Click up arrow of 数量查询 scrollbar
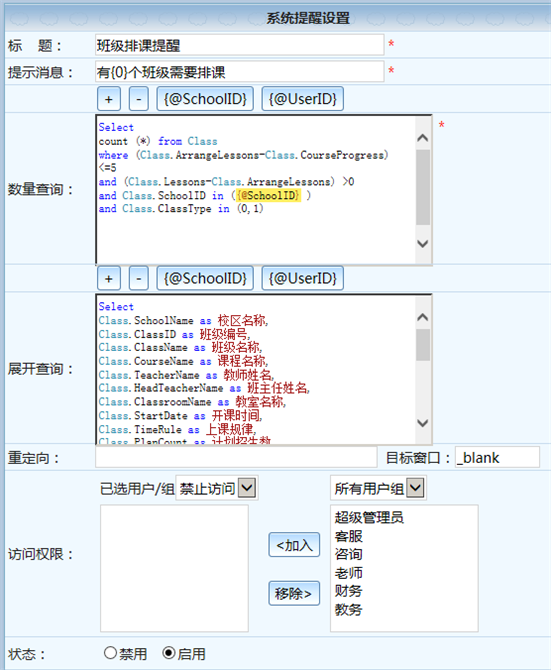 [x=423, y=137]
